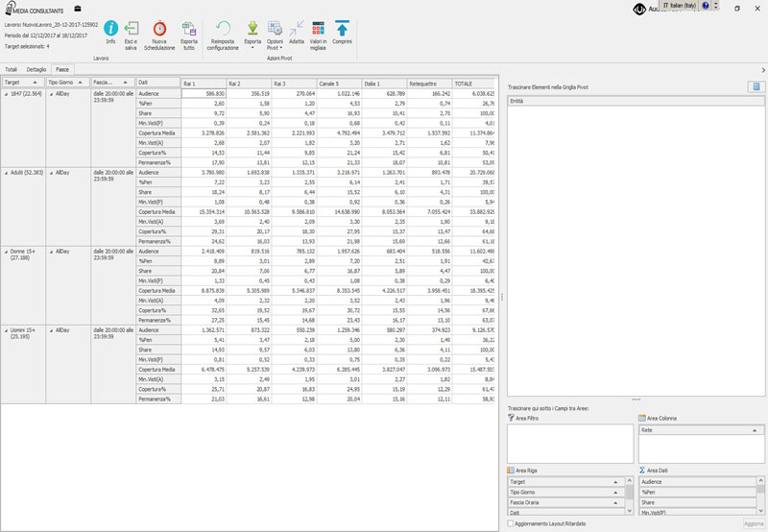Toggle the Valori in migliaia icon
This screenshot has width=768, height=532.
pyautogui.click(x=318, y=29)
